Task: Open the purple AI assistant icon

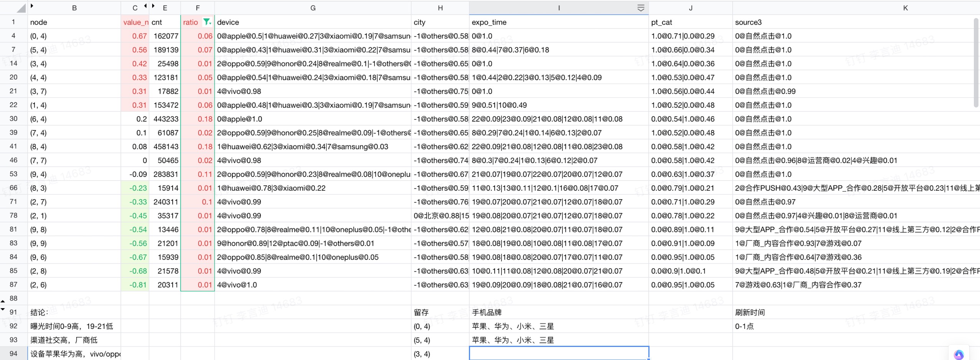Action: coord(959,354)
